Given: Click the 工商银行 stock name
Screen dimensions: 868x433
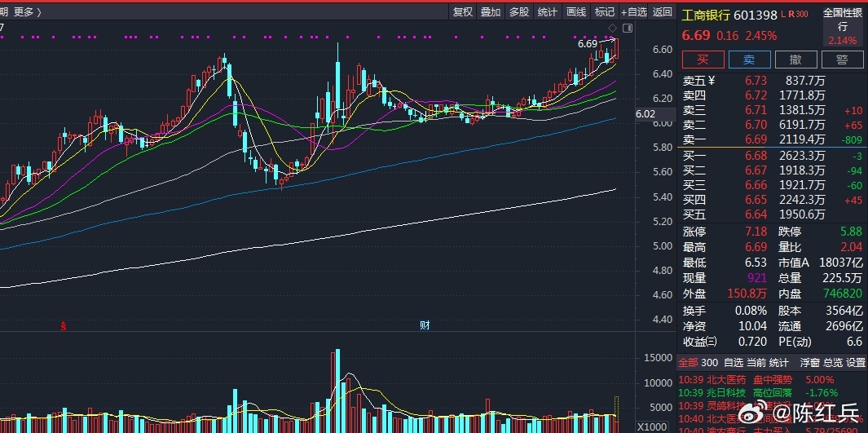Looking at the screenshot, I should [x=706, y=15].
